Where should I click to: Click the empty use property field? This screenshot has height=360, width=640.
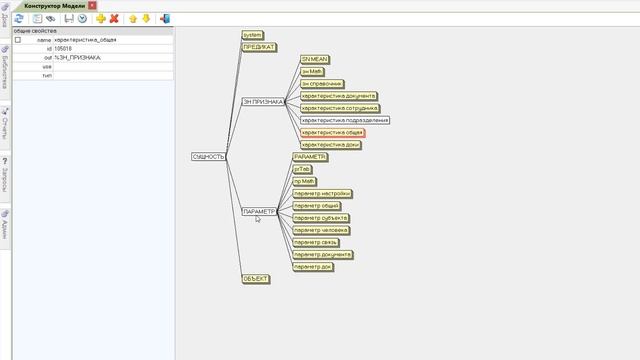[x=113, y=67]
